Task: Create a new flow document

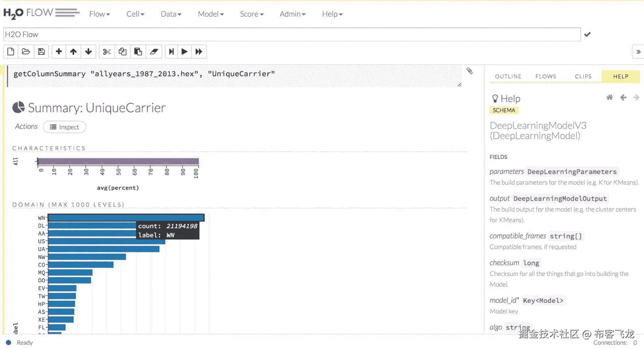Action: click(x=11, y=52)
